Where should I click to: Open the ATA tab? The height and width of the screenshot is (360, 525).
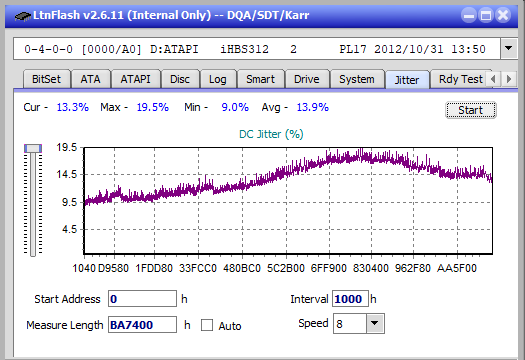click(x=90, y=79)
